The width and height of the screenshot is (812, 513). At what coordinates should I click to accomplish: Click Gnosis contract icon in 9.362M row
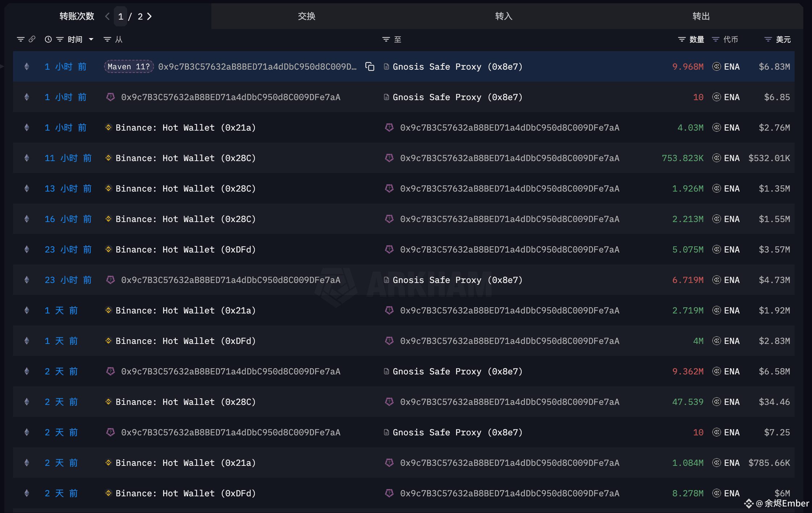[386, 371]
